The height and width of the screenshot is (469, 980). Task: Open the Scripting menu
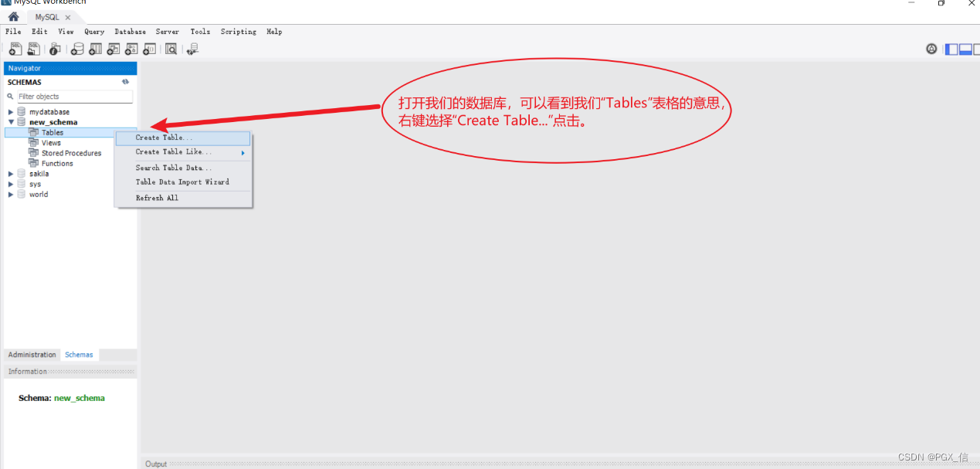coord(239,32)
